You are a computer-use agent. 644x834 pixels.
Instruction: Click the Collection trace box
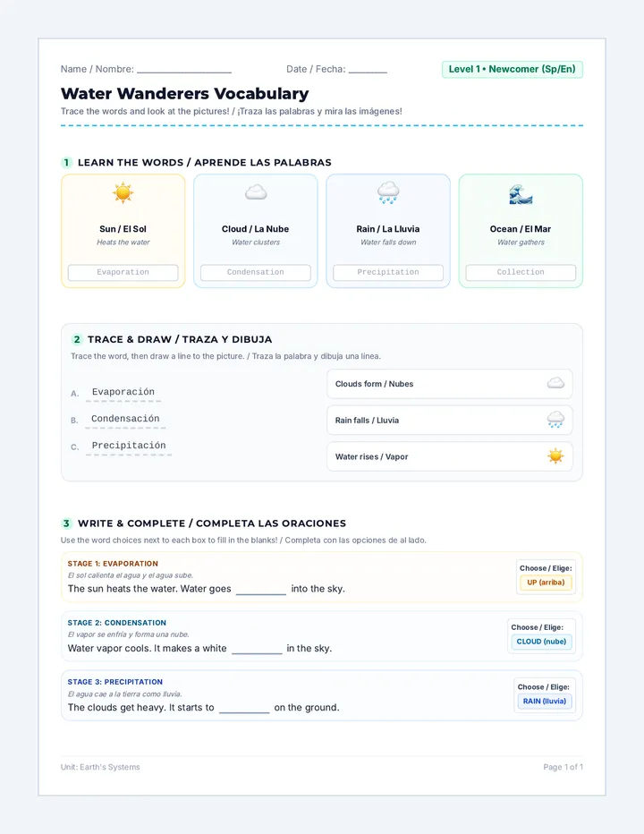click(x=521, y=272)
